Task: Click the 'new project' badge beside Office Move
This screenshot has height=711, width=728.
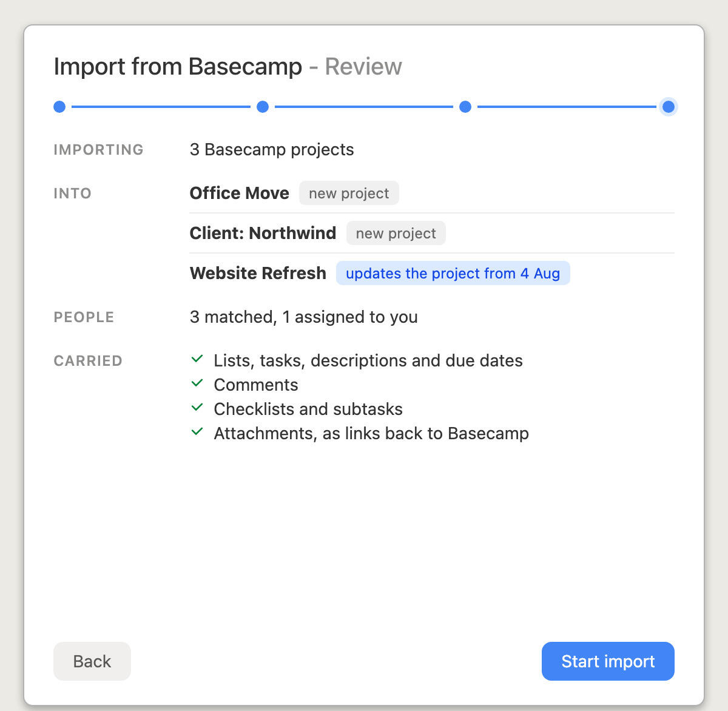Action: coord(349,193)
